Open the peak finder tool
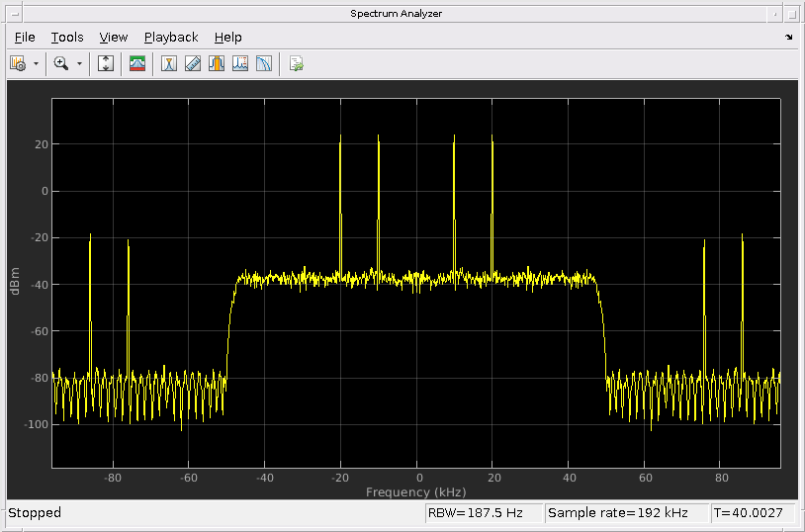The width and height of the screenshot is (805, 532). tap(239, 63)
